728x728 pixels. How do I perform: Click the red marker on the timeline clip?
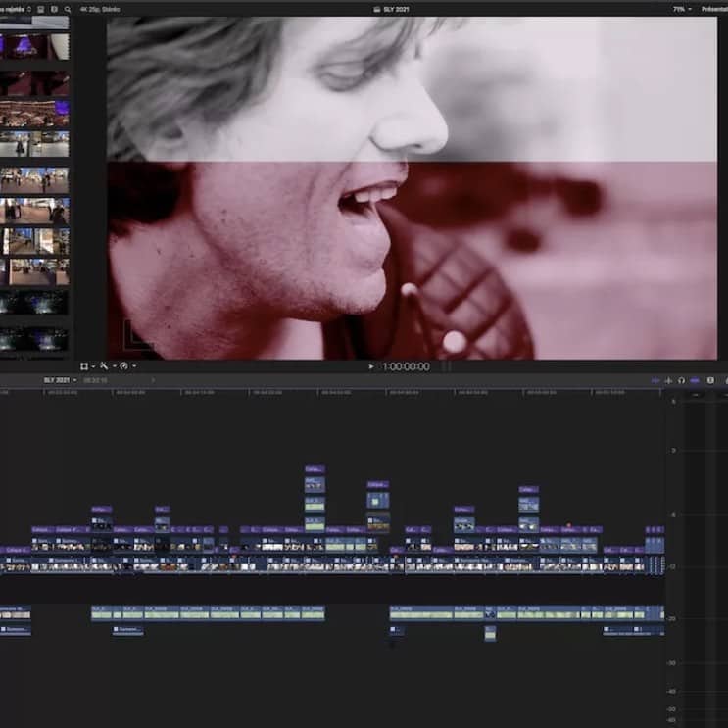point(568,525)
